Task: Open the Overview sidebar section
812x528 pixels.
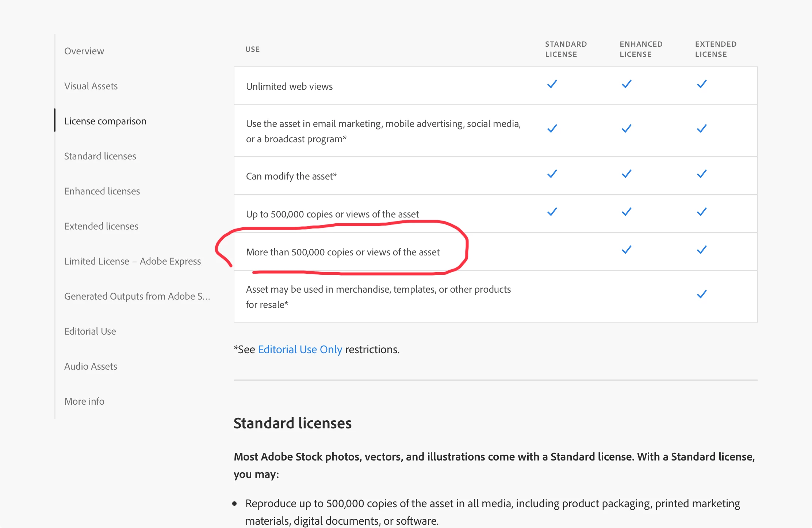Action: point(84,51)
